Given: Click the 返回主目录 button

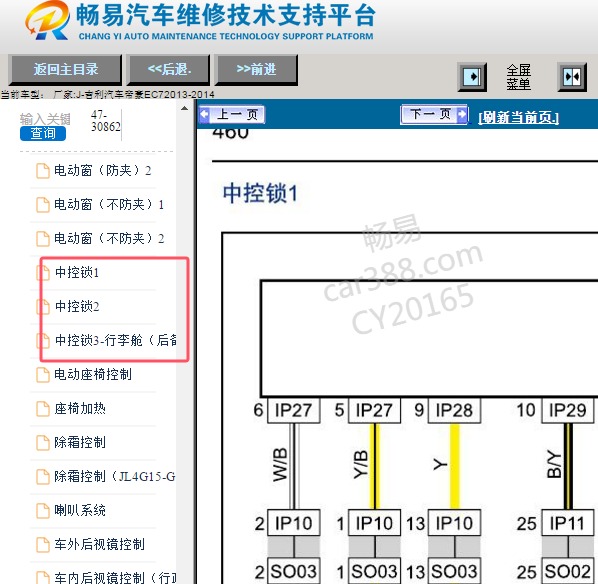Looking at the screenshot, I should pyautogui.click(x=65, y=70).
